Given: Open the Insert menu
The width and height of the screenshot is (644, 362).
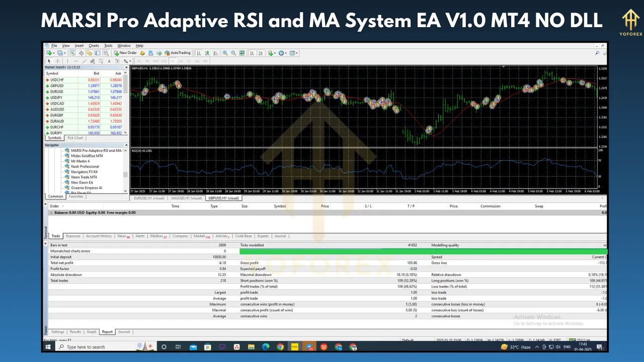Looking at the screenshot, I should [x=79, y=46].
